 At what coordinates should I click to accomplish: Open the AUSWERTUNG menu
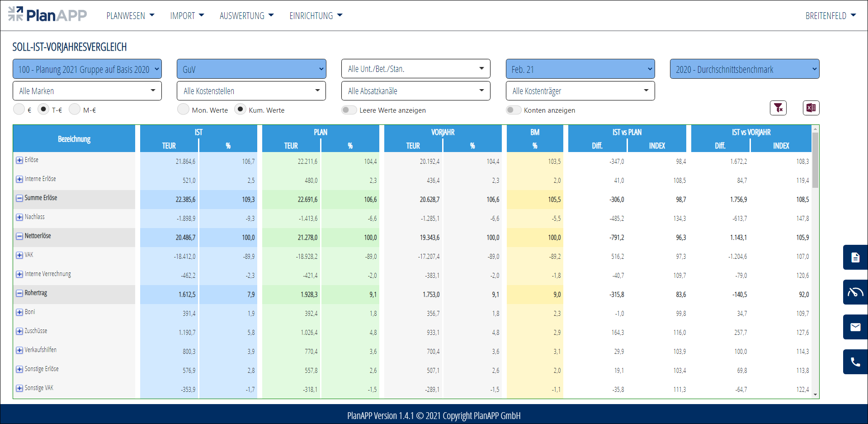246,16
